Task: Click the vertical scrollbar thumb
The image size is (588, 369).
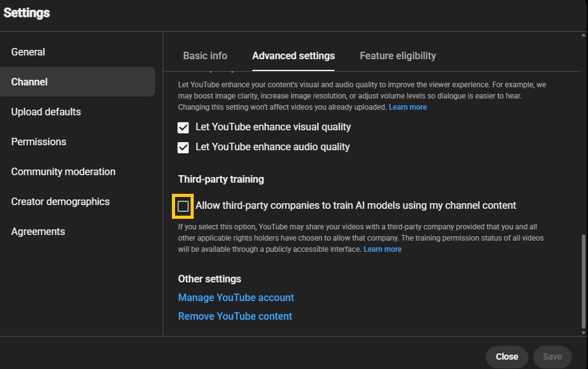Action: (x=584, y=281)
